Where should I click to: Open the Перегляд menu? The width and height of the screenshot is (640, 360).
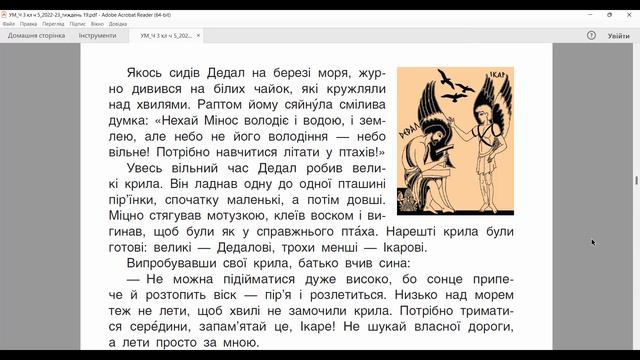coord(53,24)
